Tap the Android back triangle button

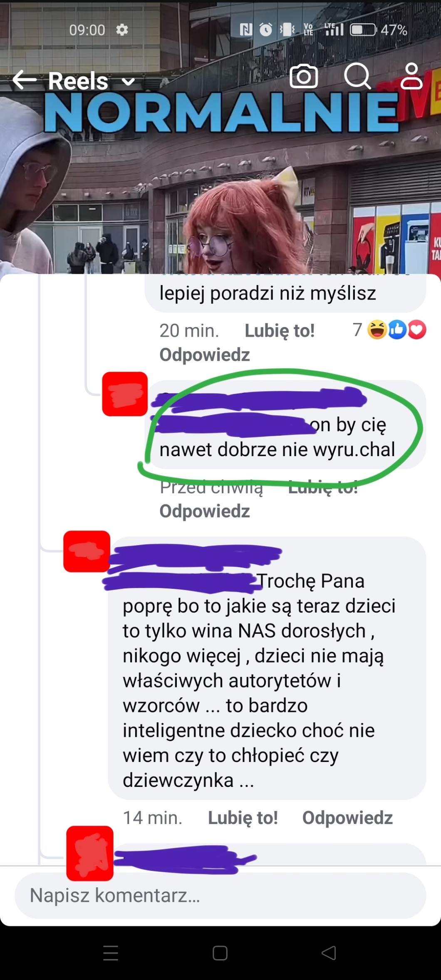(329, 953)
